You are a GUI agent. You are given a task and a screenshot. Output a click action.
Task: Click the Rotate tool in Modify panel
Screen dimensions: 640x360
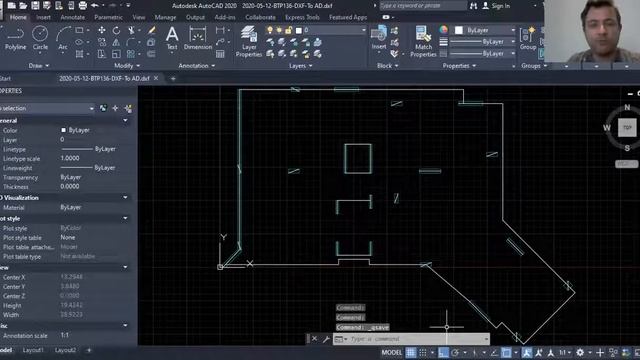[x=116, y=30]
